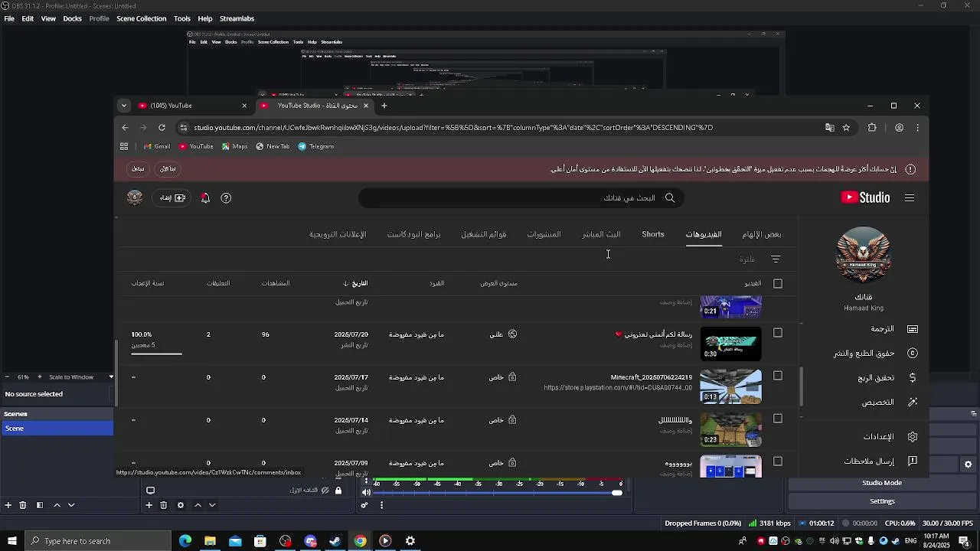Click Studio search field البحث في قناتك

521,198
